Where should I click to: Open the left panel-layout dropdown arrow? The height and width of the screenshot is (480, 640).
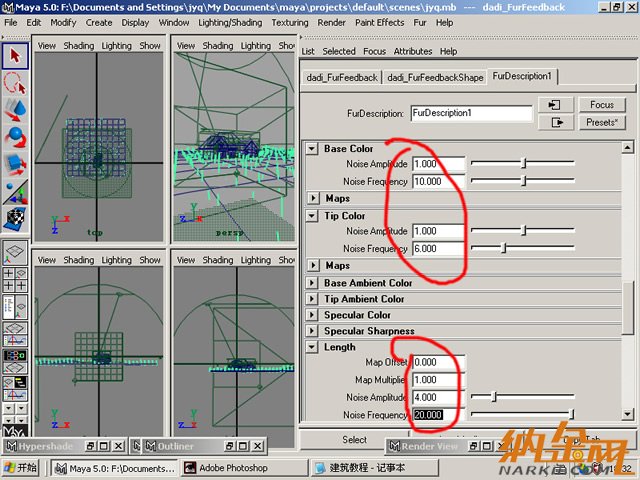(x=9, y=408)
